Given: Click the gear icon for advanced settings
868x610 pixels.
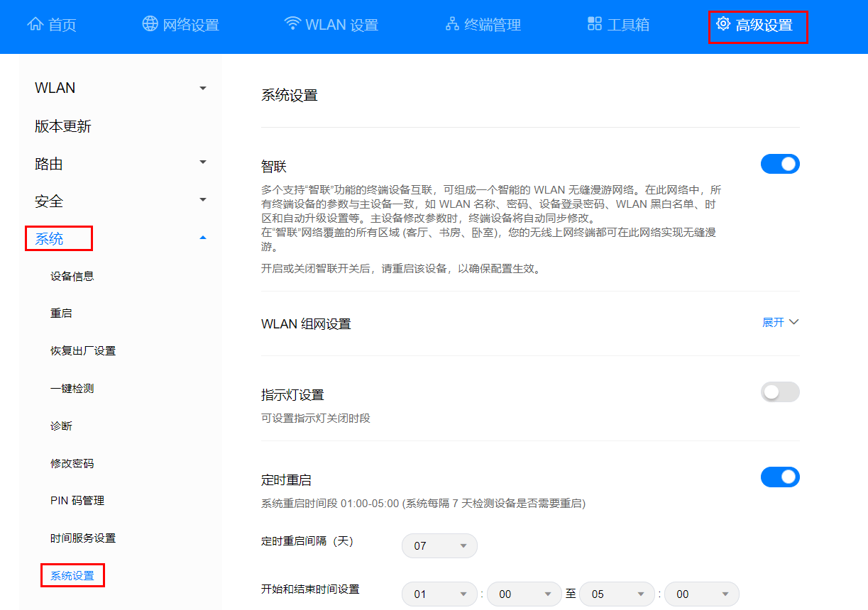Looking at the screenshot, I should click(x=723, y=24).
